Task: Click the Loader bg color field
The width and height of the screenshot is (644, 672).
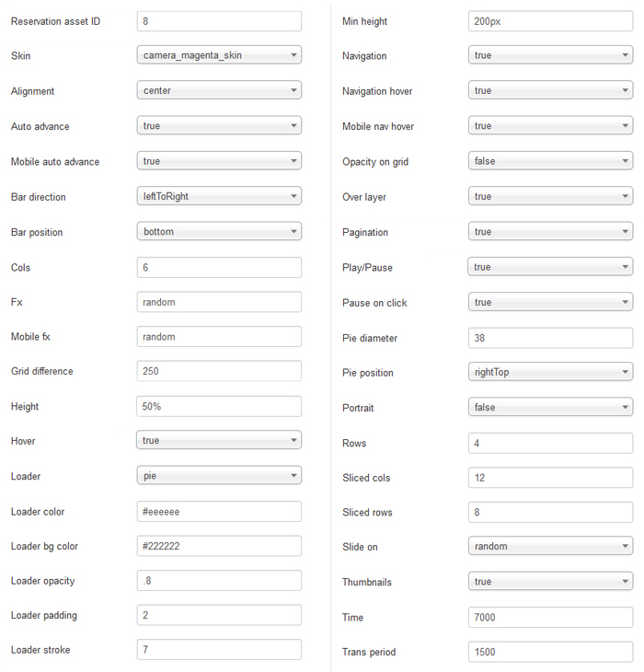Action: [x=219, y=547]
